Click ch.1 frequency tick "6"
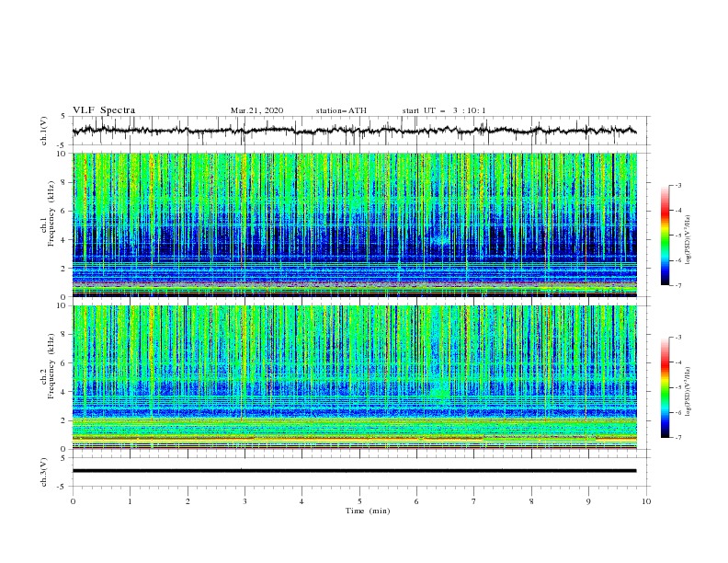Viewport: 728px width, 563px height. (64, 211)
